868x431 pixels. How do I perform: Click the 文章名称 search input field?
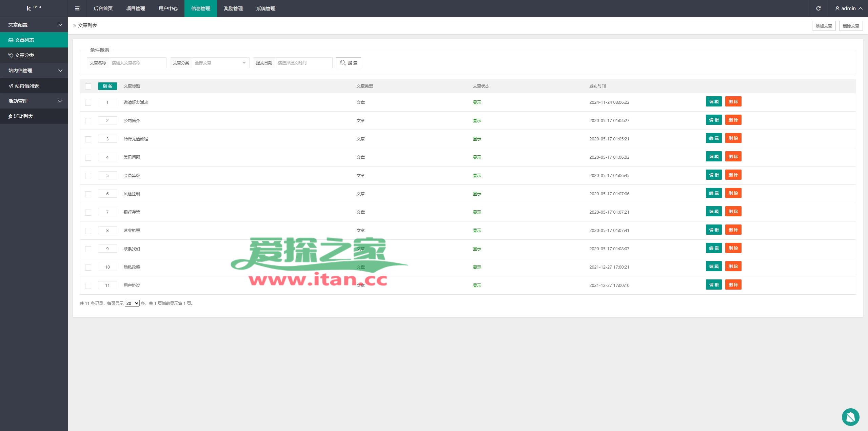137,63
